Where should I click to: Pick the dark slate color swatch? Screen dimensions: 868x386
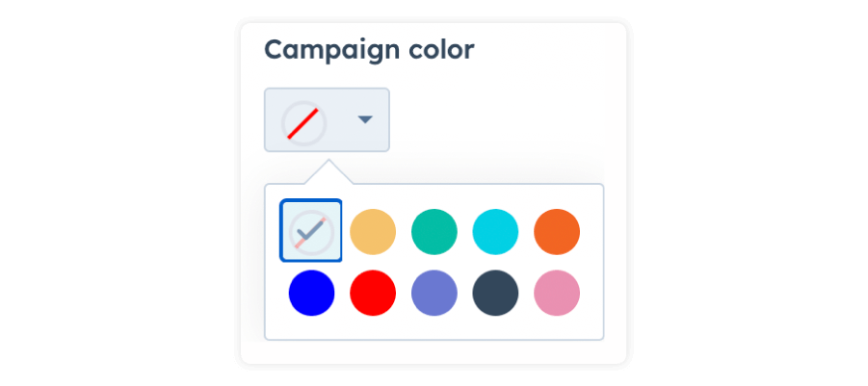point(495,293)
